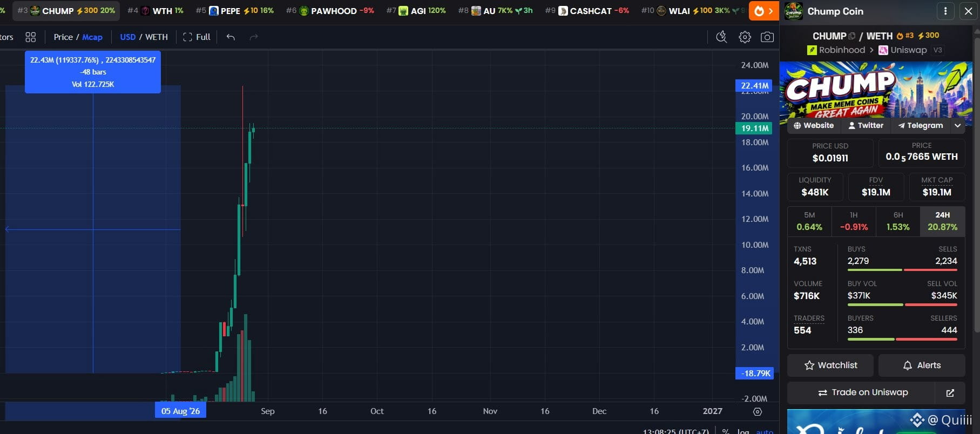Click the Uniswap DEX icon
The width and height of the screenshot is (980, 434).
(x=883, y=50)
